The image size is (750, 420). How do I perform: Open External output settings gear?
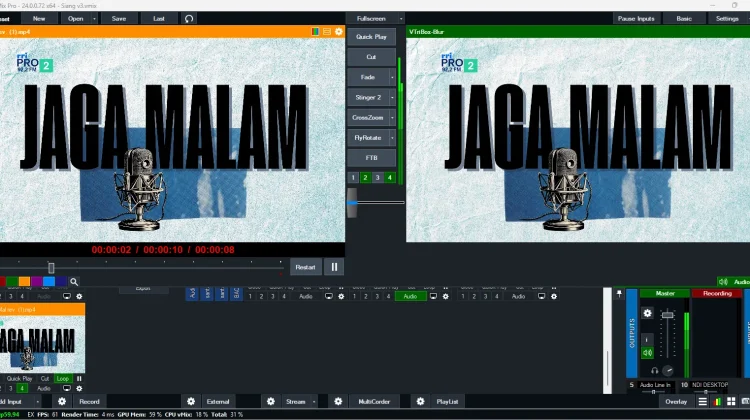point(191,401)
